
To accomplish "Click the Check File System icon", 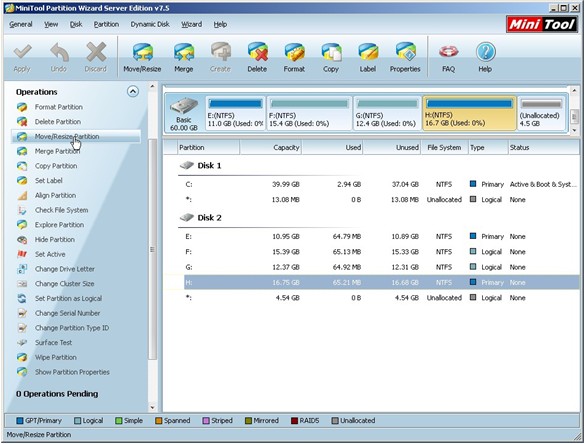I will click(x=22, y=210).
